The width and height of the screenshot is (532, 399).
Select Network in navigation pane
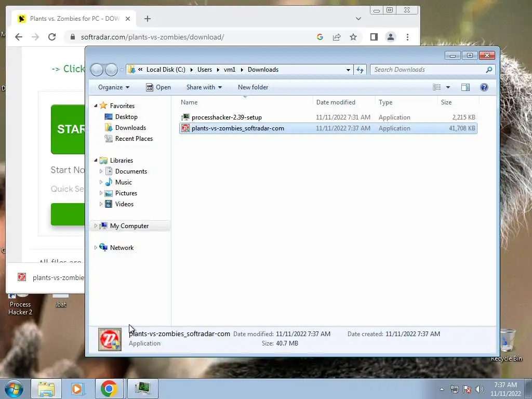pos(122,248)
